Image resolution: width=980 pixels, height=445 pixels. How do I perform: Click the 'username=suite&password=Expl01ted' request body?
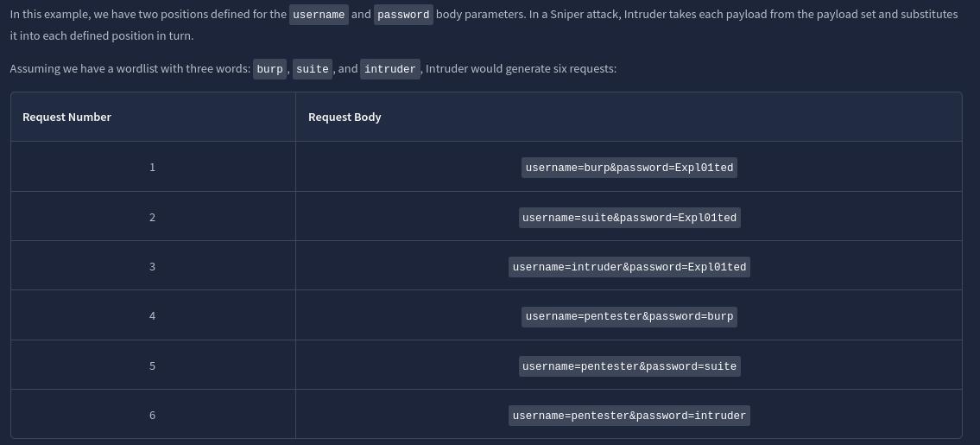[x=629, y=218]
